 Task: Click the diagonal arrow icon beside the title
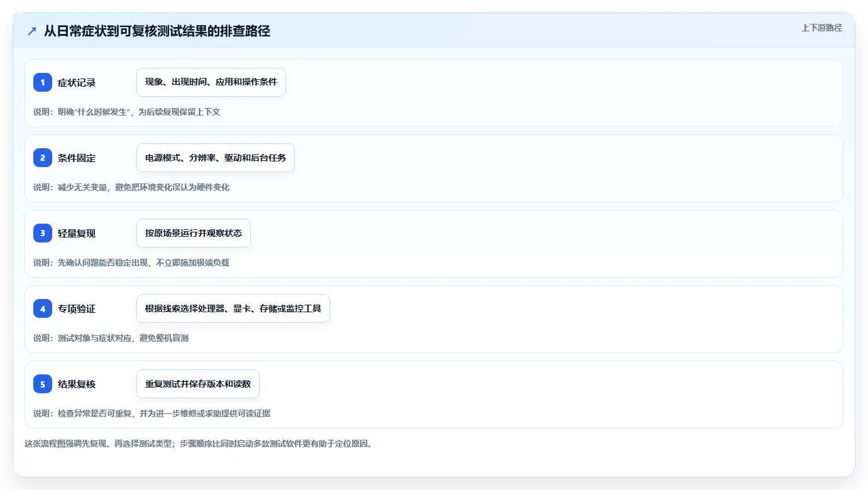(32, 31)
